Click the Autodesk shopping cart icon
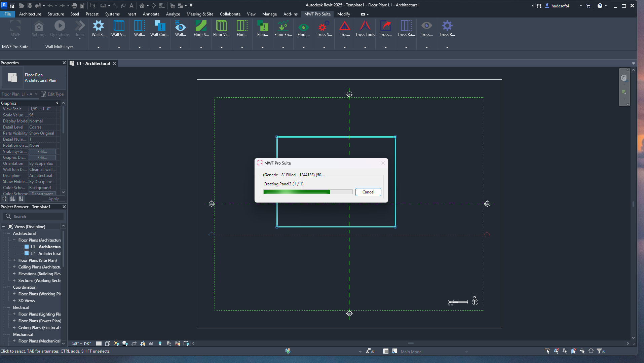The width and height of the screenshot is (644, 363). pyautogui.click(x=588, y=6)
